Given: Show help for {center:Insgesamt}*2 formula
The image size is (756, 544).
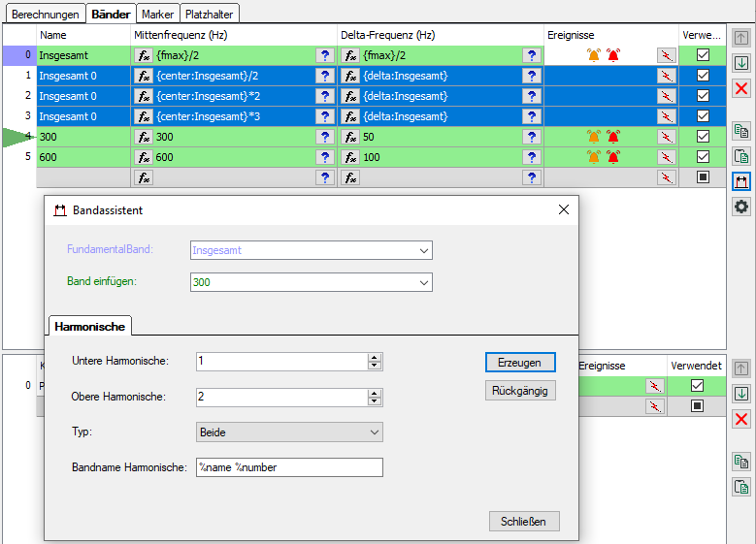Looking at the screenshot, I should 325,96.
